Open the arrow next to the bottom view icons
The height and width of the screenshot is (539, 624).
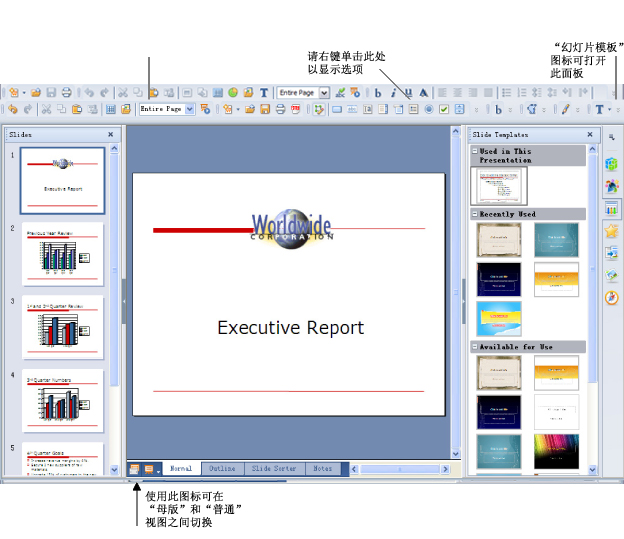pos(158,471)
